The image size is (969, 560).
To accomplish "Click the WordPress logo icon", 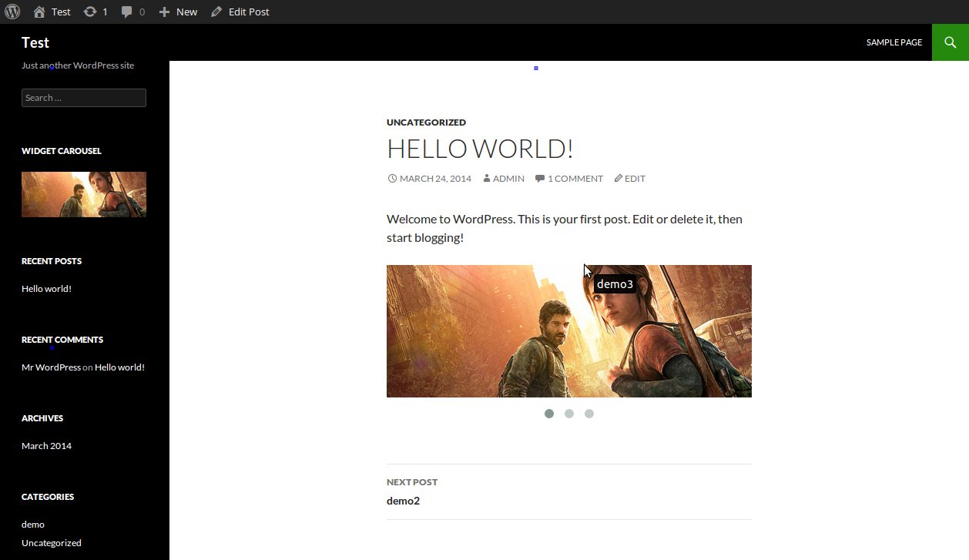I will point(12,12).
